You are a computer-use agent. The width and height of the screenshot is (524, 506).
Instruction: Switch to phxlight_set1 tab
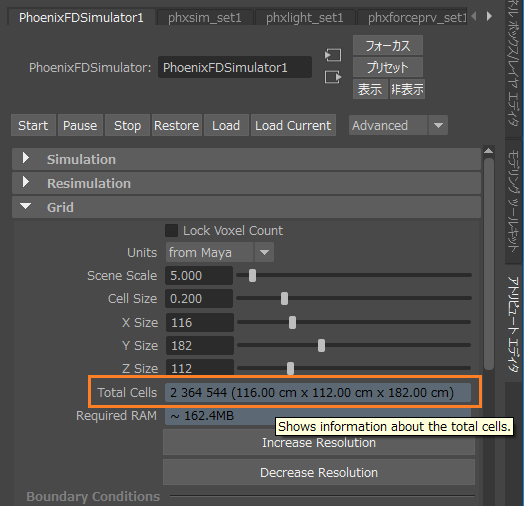pyautogui.click(x=304, y=17)
